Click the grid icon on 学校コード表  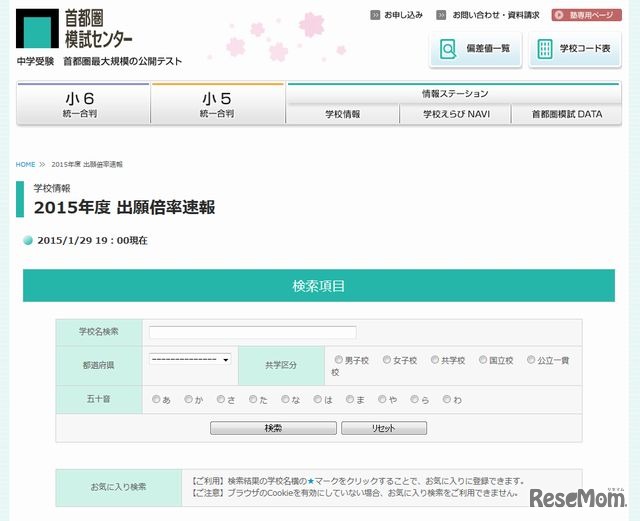pos(544,49)
